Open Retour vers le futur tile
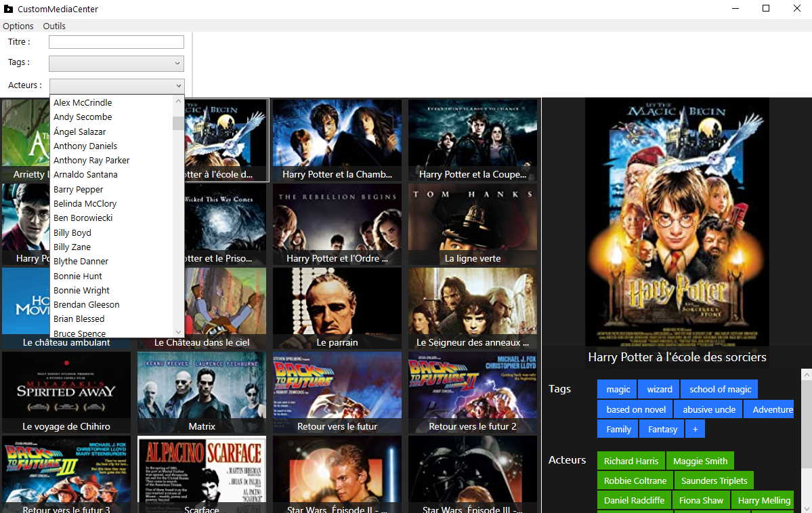 click(x=337, y=392)
